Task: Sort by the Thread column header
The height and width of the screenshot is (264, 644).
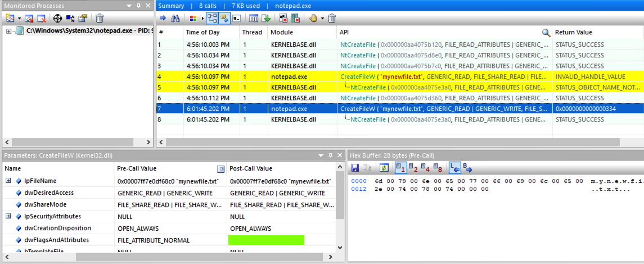Action: [254, 33]
